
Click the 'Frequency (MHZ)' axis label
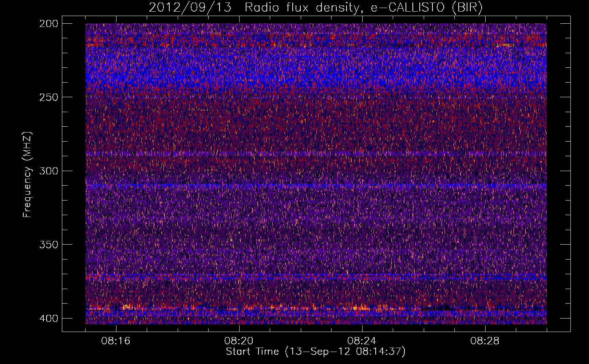(x=28, y=175)
